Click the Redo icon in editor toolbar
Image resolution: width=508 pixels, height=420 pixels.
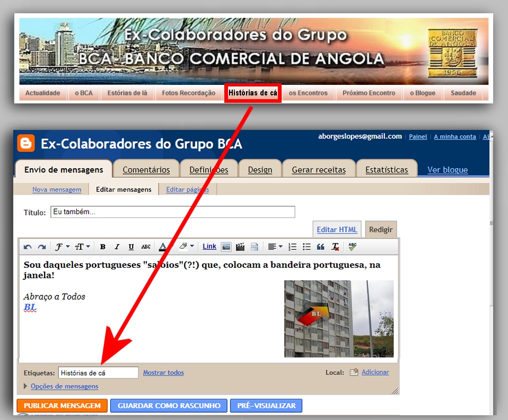tap(42, 247)
